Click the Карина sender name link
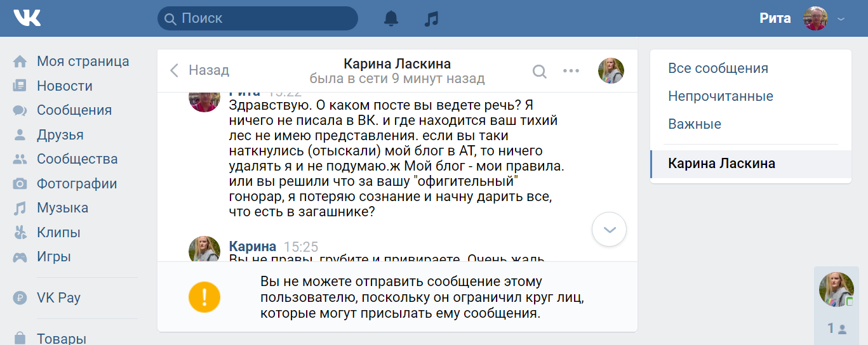868x345 pixels. coord(252,247)
